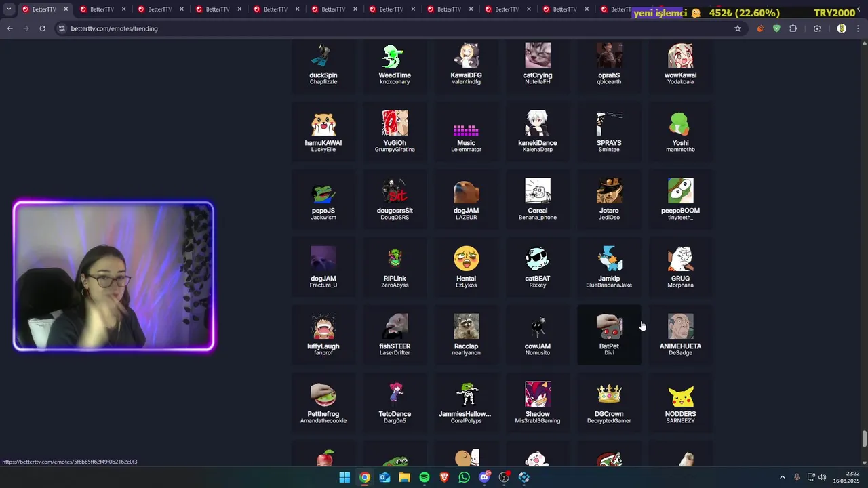The height and width of the screenshot is (488, 868).
Task: Select the ANIMEHUETA emote by DeSadge
Action: pyautogui.click(x=680, y=335)
